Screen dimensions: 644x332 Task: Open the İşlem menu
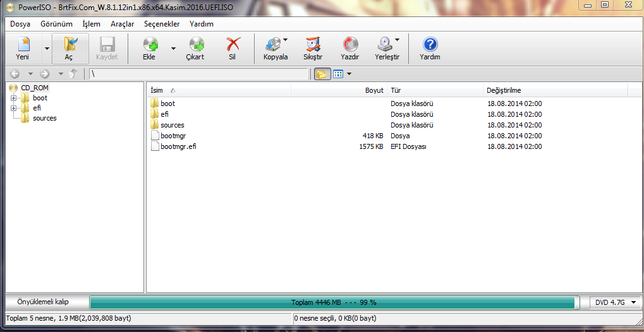point(91,24)
